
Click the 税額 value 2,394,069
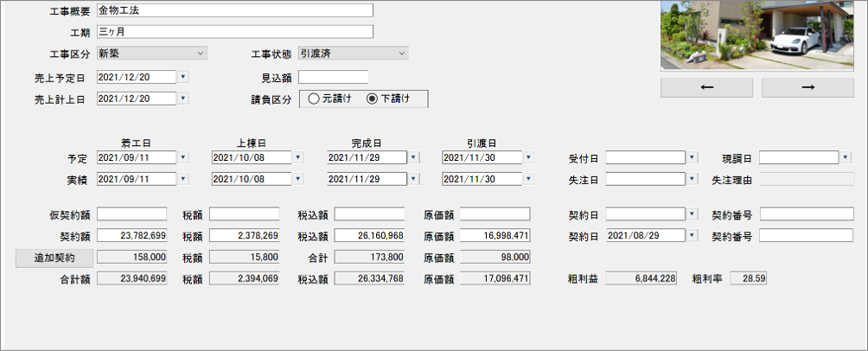(x=244, y=279)
